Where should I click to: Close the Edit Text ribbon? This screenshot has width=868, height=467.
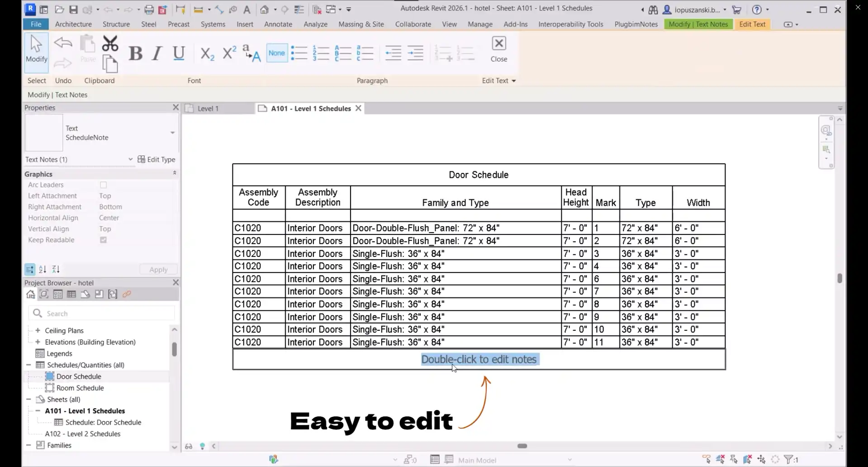tap(499, 49)
